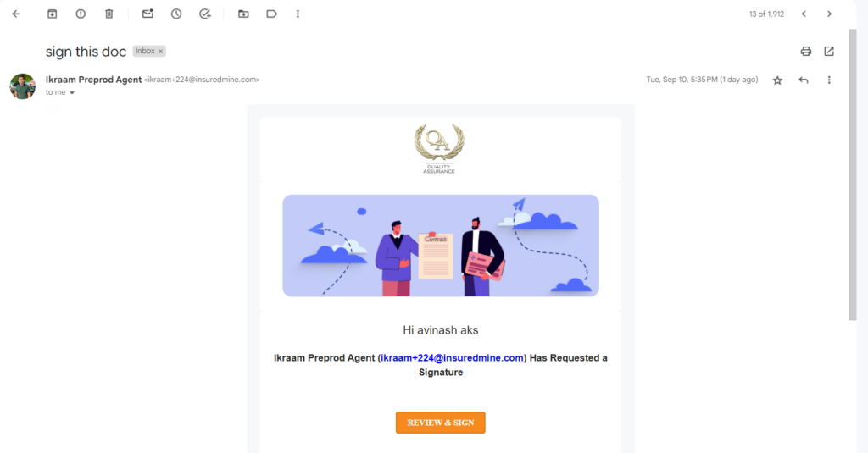
Task: Open the ikraam+224@insuredmine.com link
Action: (x=453, y=358)
